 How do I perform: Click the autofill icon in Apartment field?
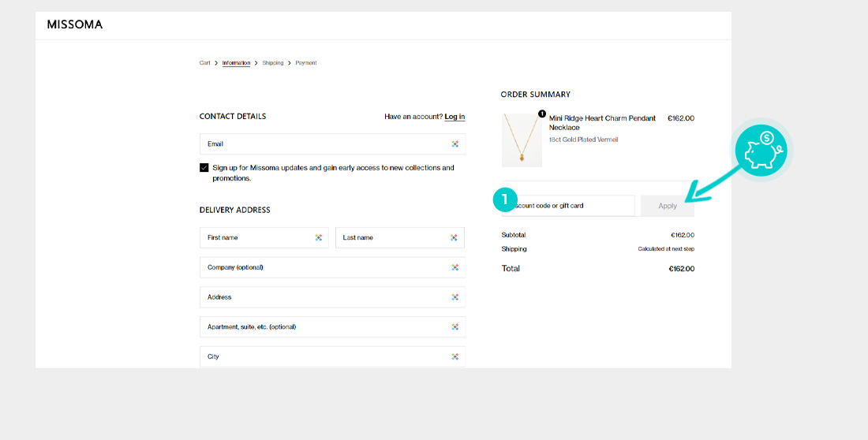(x=455, y=326)
